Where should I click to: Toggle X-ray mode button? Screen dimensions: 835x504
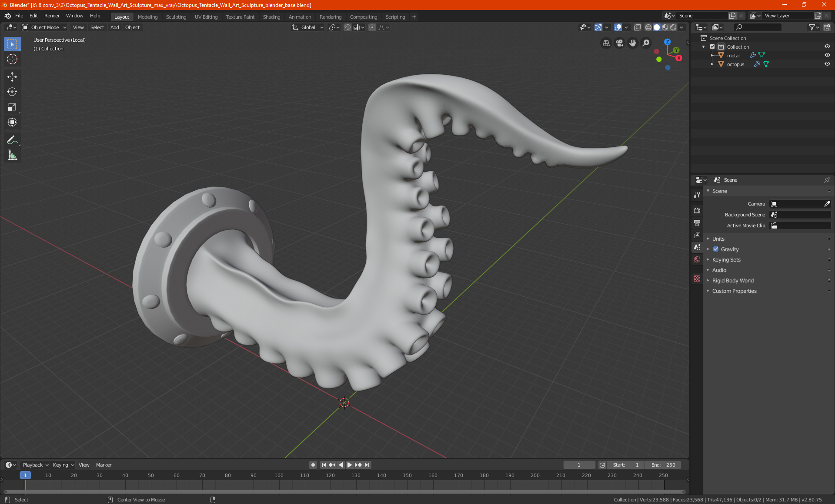point(638,27)
